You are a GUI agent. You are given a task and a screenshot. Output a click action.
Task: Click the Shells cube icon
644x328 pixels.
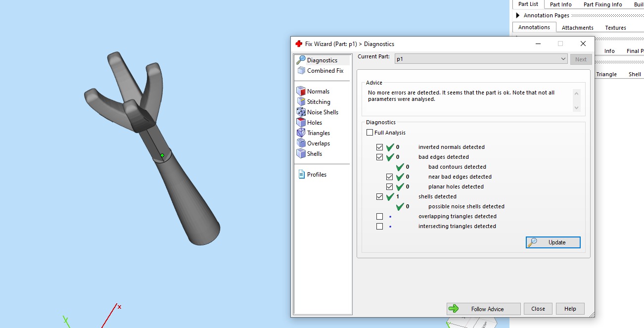301,153
